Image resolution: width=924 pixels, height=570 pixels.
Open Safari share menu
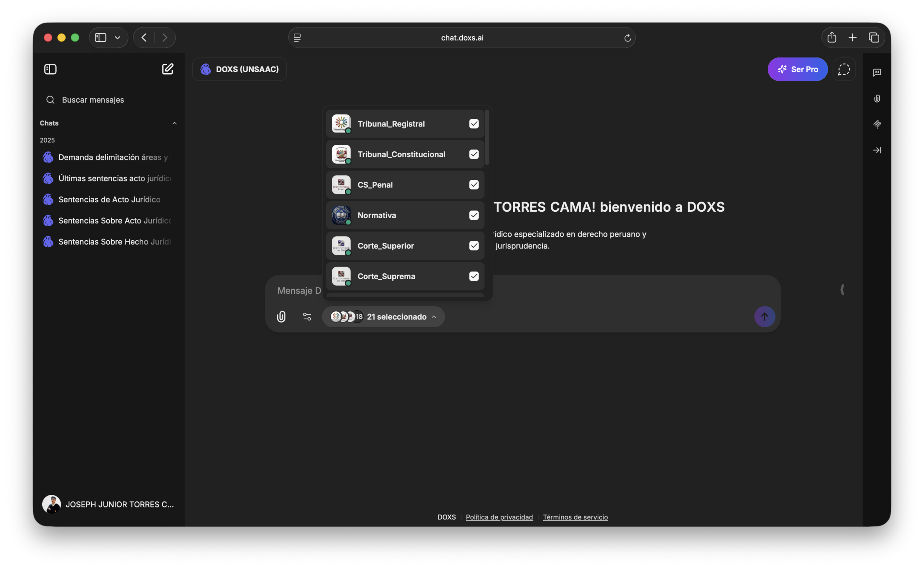point(832,37)
